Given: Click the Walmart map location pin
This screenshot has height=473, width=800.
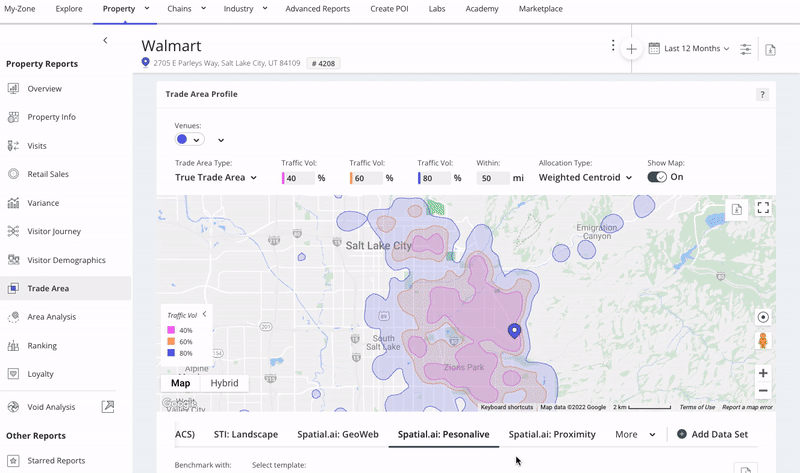Looking at the screenshot, I should (514, 331).
